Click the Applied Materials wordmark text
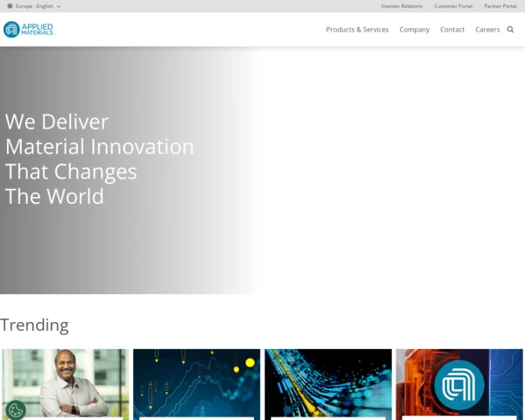The image size is (525, 420). pos(38,30)
